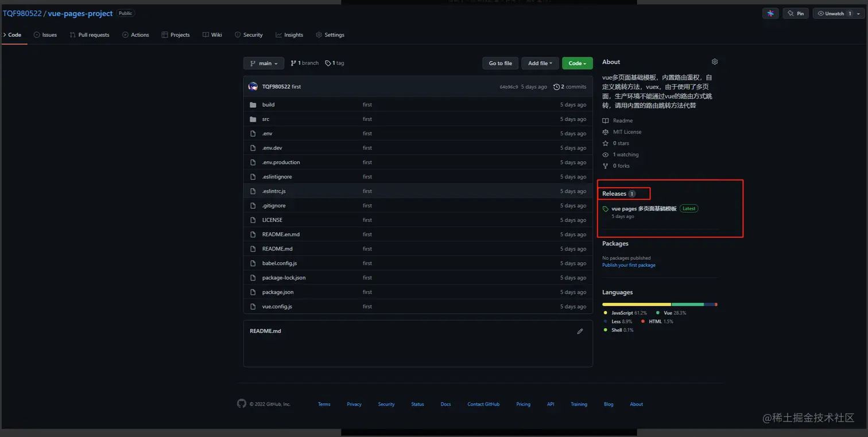Open the 2 commits history link
The height and width of the screenshot is (437, 868).
coord(570,87)
